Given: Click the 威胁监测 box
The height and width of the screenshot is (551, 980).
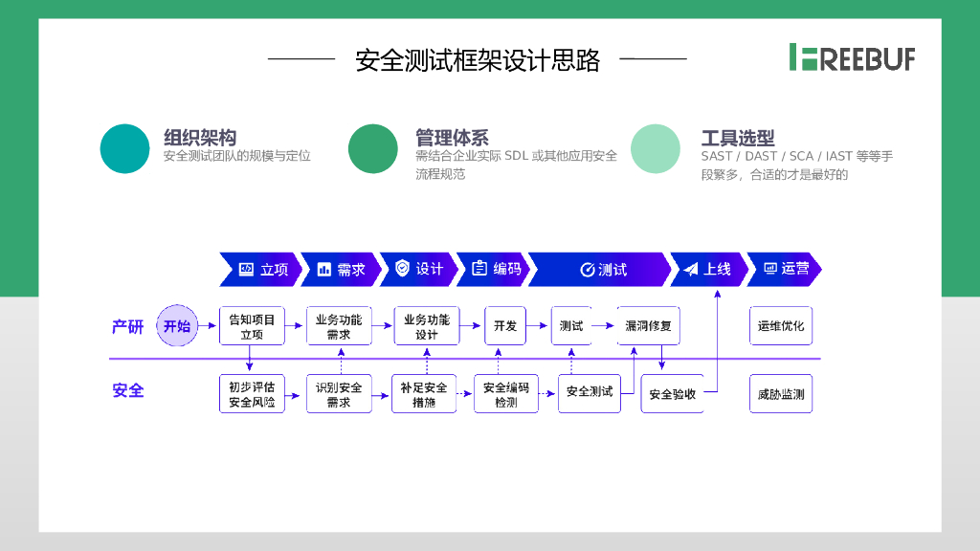Looking at the screenshot, I should tap(781, 394).
